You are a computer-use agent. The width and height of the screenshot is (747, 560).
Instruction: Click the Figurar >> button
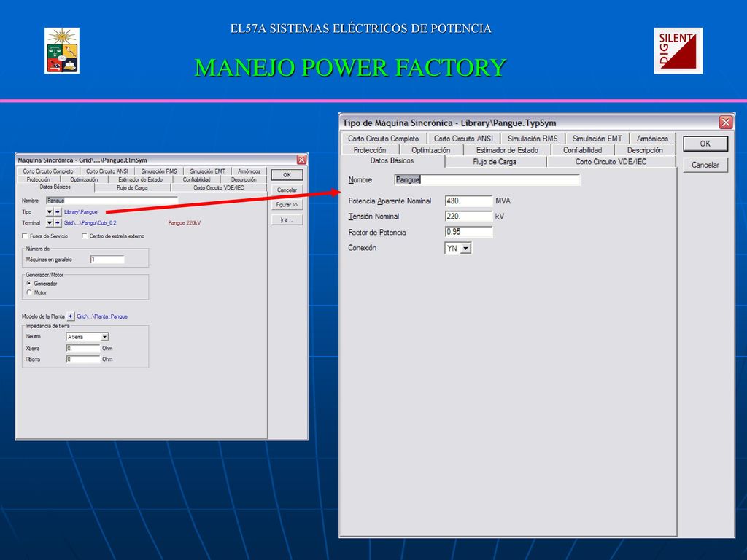[x=287, y=205]
